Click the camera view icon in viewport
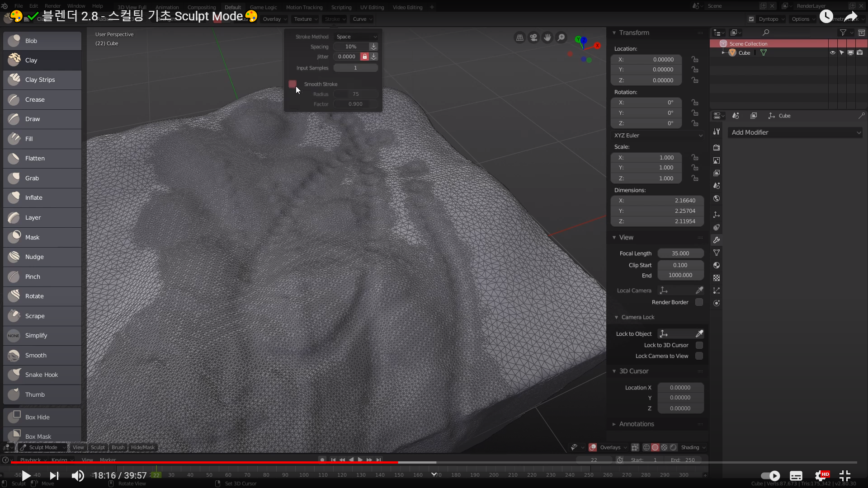 [534, 38]
